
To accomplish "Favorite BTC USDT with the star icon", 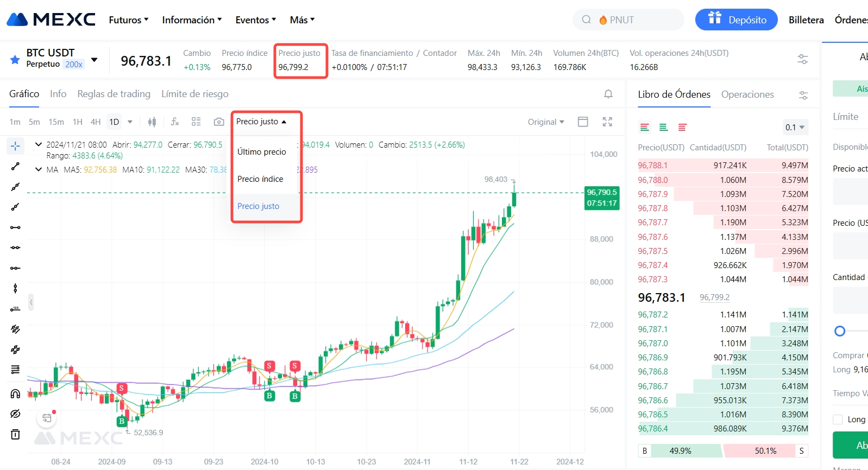I will click(15, 59).
